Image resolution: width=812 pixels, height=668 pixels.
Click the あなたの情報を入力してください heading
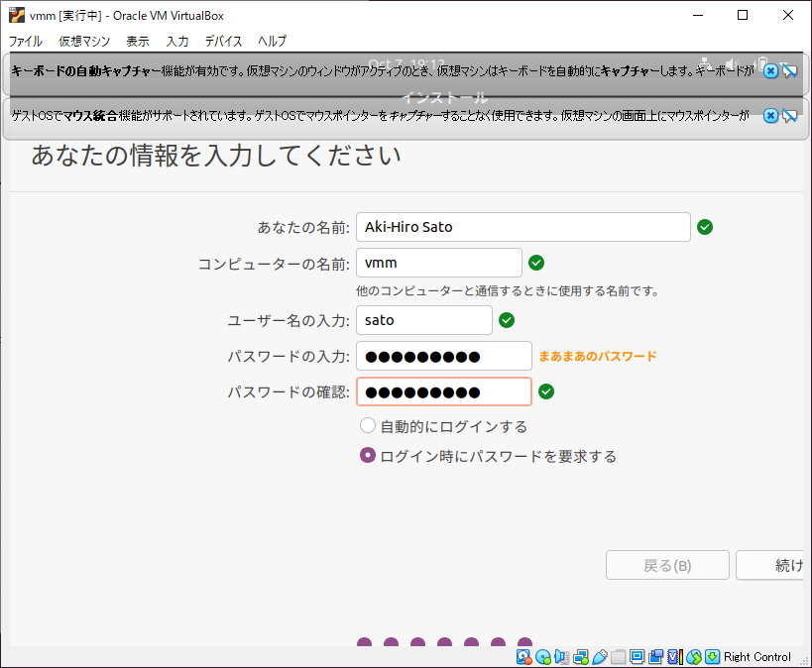pyautogui.click(x=216, y=156)
